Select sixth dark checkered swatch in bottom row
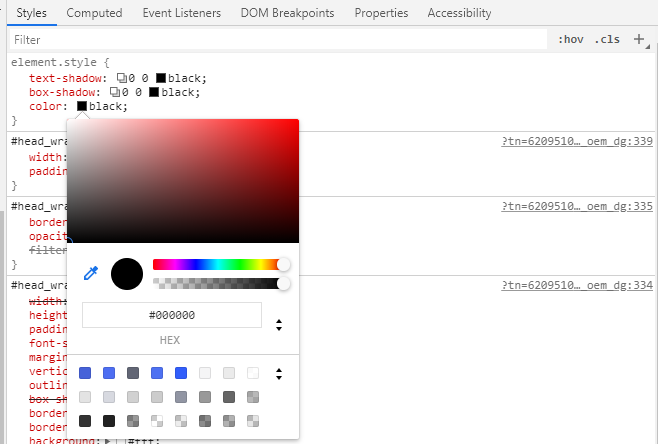Viewport: 658px width, 444px height. tap(205, 421)
